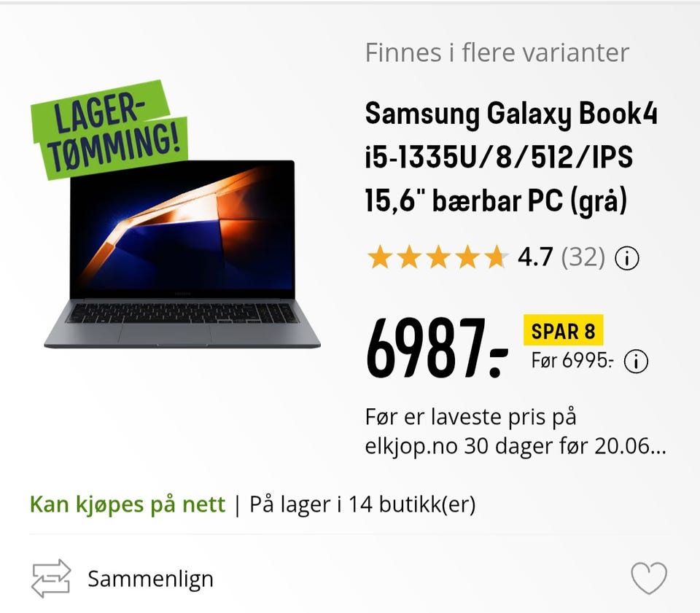Open the price info icon beside Før 6995
The image size is (700, 613).
coord(636,361)
